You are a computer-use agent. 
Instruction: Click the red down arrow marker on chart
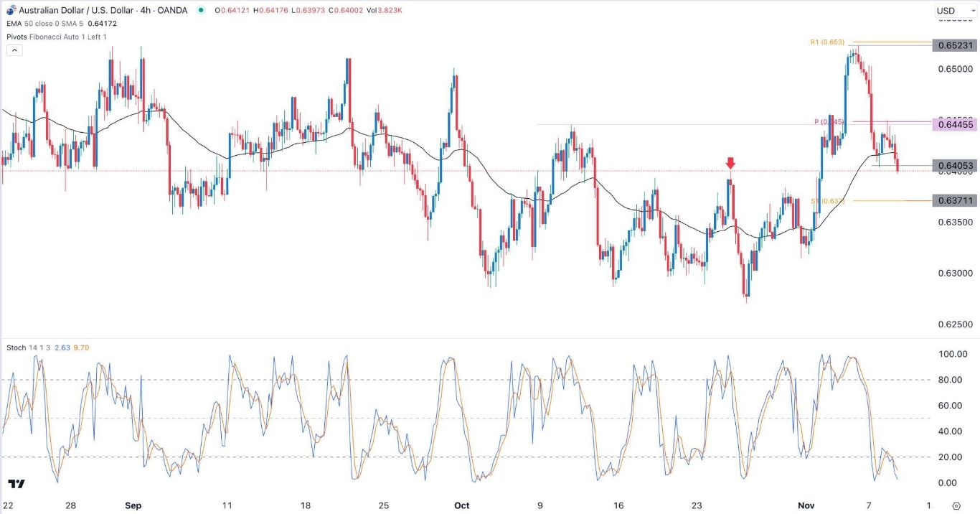pos(730,163)
